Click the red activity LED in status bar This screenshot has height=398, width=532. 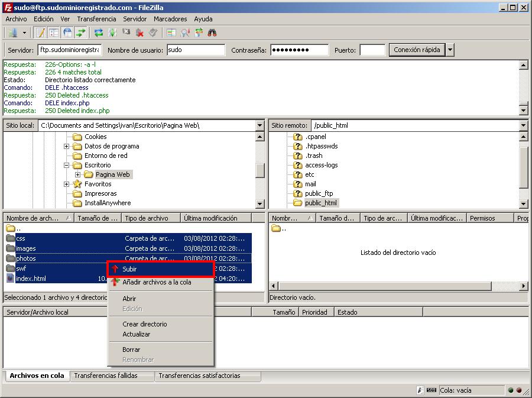tap(519, 390)
